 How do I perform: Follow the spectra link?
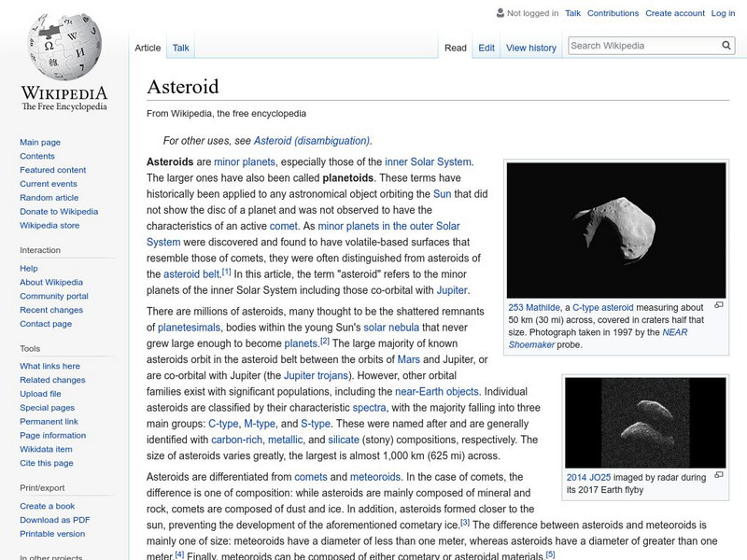tap(369, 408)
